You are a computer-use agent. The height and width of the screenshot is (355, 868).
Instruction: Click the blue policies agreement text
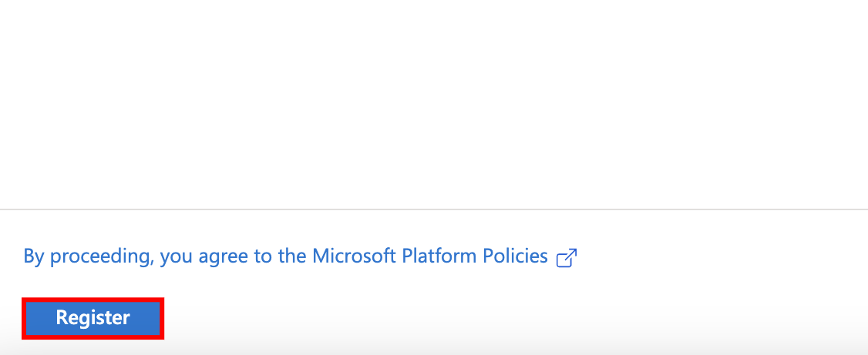click(x=285, y=256)
